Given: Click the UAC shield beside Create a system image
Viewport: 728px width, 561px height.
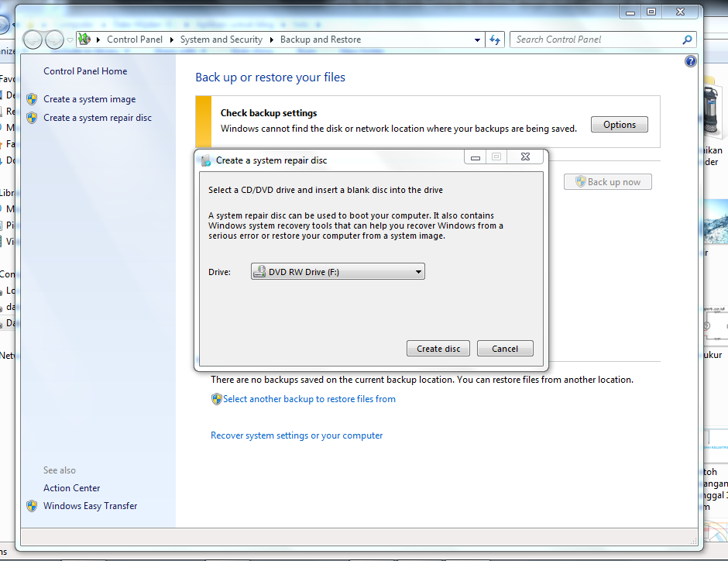Looking at the screenshot, I should 31,98.
